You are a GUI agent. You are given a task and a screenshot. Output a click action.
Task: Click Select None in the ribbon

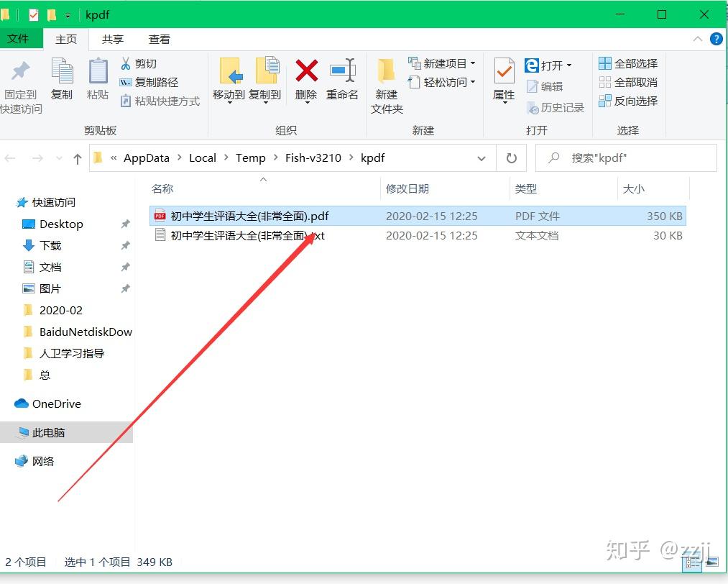pos(628,82)
